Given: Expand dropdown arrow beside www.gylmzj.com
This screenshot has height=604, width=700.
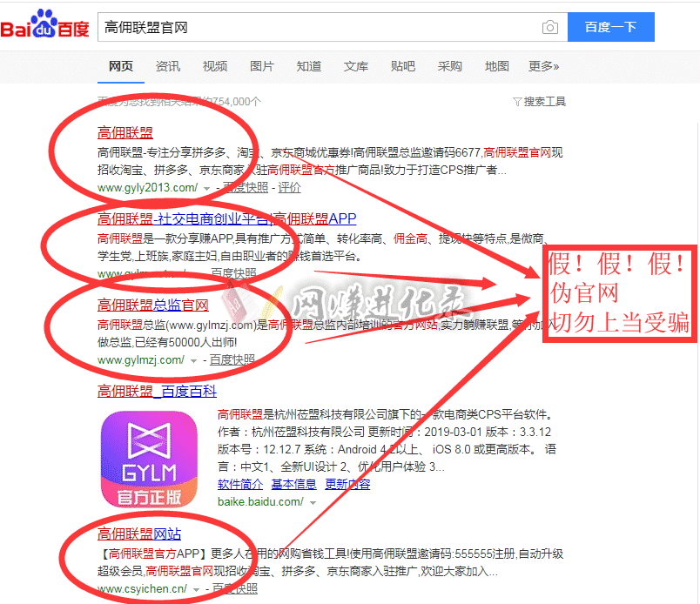Looking at the screenshot, I should [x=194, y=360].
